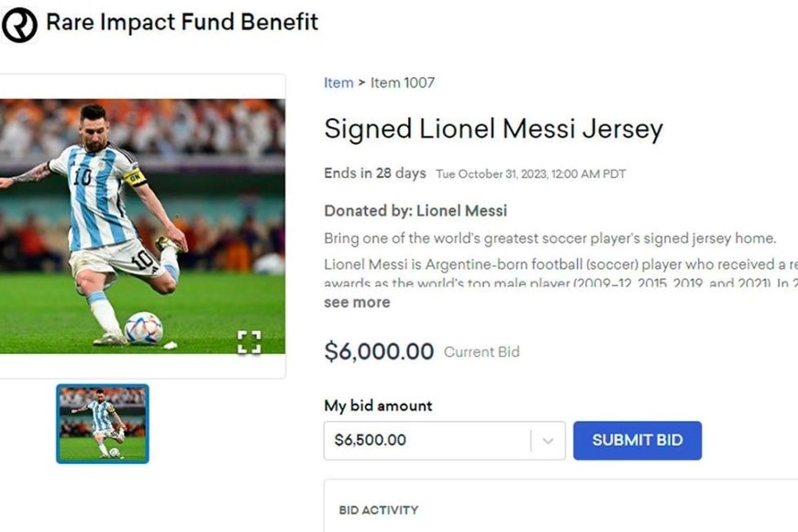Click the "My bid amount" label
This screenshot has width=798, height=532.
(x=378, y=405)
